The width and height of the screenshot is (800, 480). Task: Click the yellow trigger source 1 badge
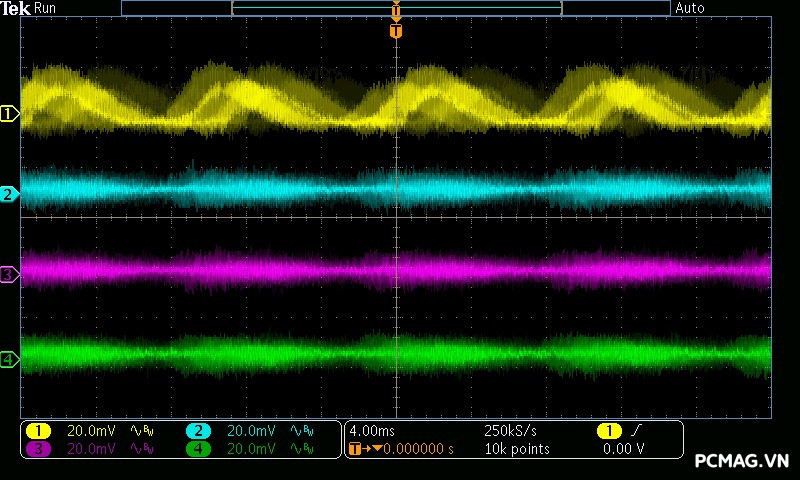[x=609, y=431]
